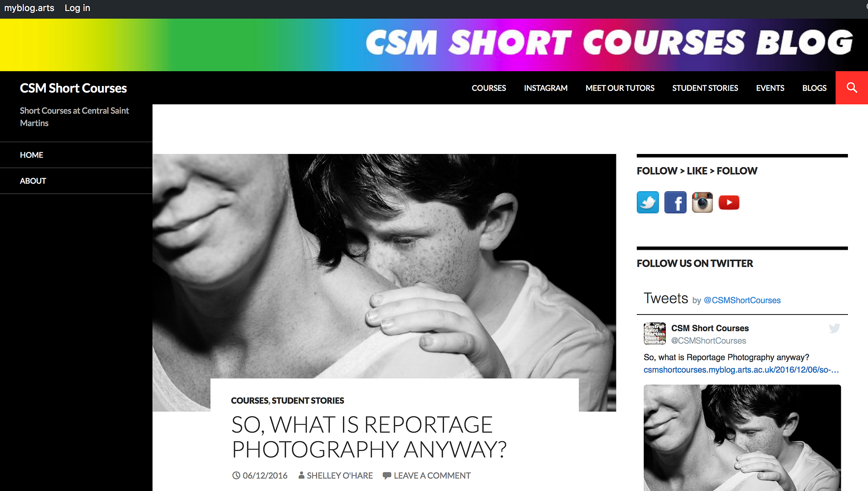This screenshot has height=491, width=868.
Task: Open the search magnifier icon
Action: [852, 88]
